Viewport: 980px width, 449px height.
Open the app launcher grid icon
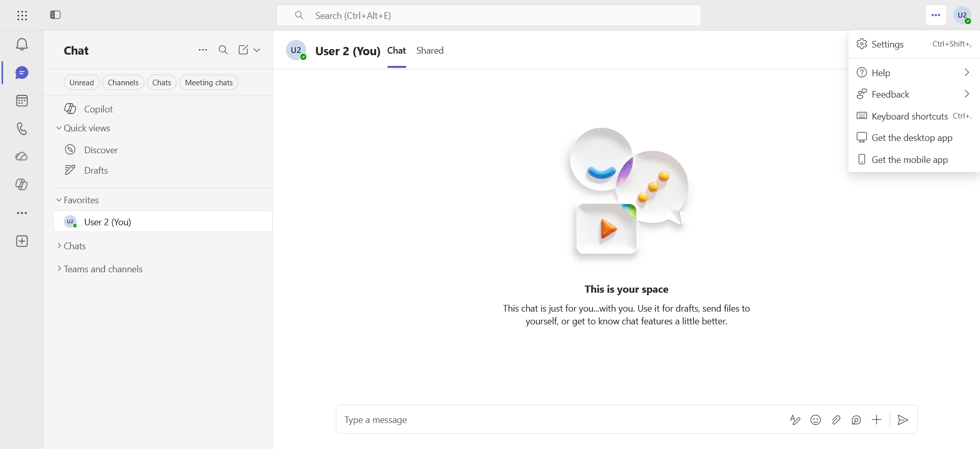click(x=22, y=15)
